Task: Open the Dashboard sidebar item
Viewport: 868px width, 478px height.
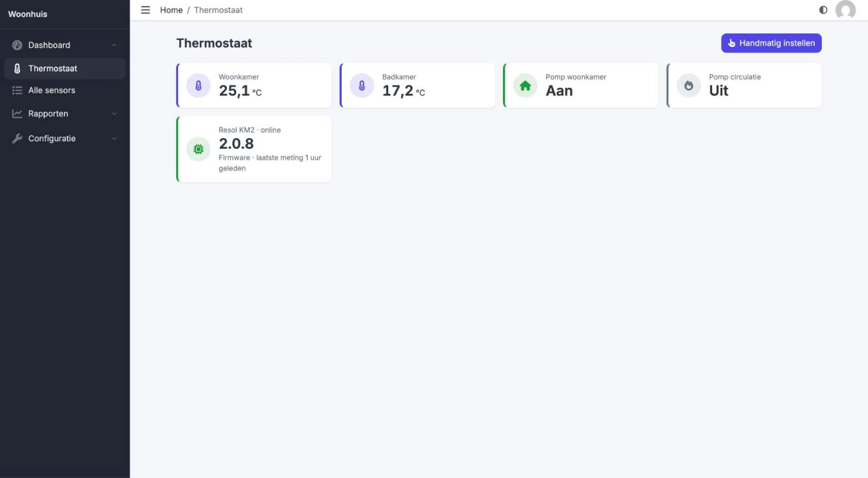Action: tap(65, 45)
